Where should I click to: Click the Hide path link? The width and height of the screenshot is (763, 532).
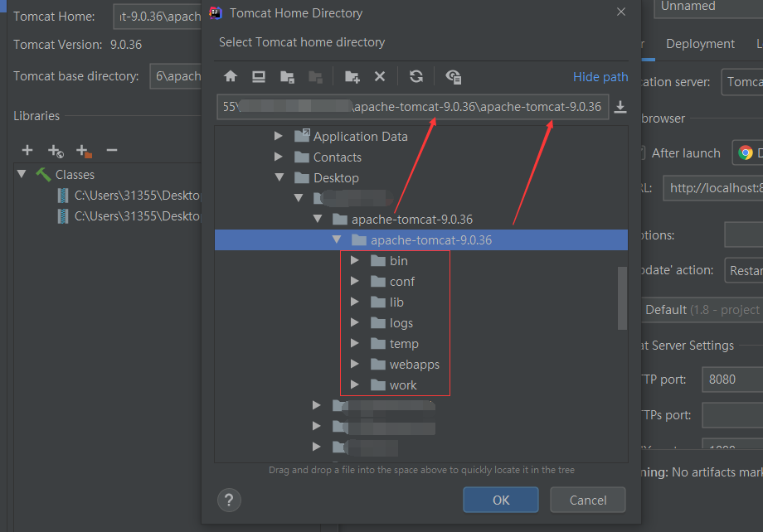(x=600, y=77)
